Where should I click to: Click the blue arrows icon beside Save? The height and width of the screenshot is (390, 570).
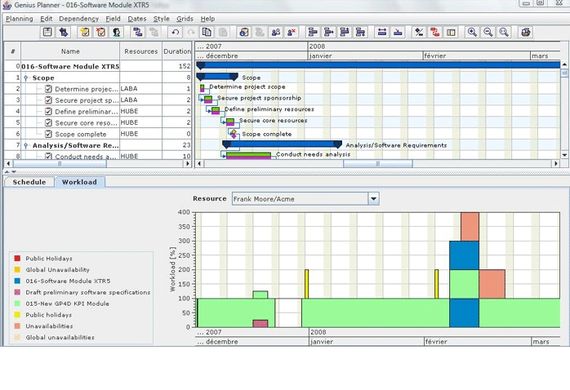pyautogui.click(x=64, y=32)
